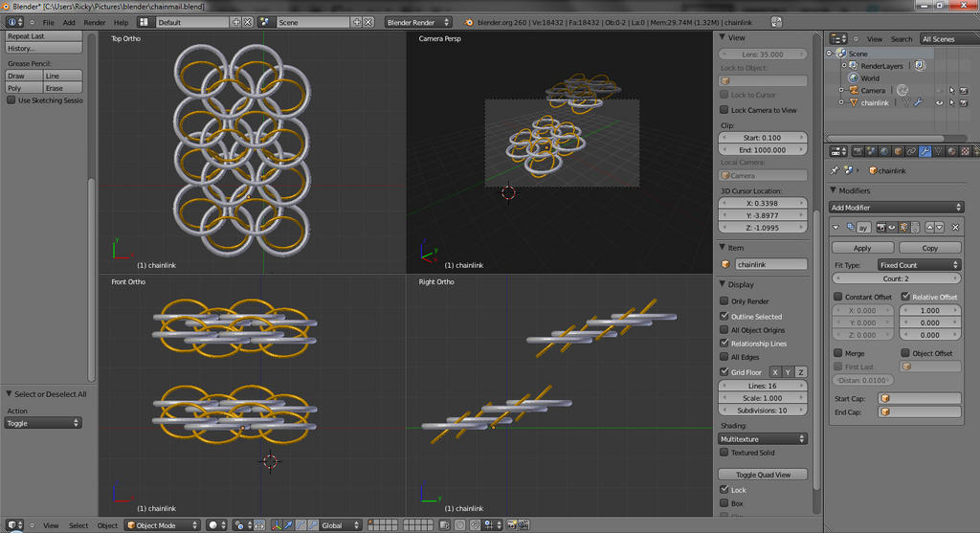
Task: Toggle Array modifier render camera icon
Action: 881,228
